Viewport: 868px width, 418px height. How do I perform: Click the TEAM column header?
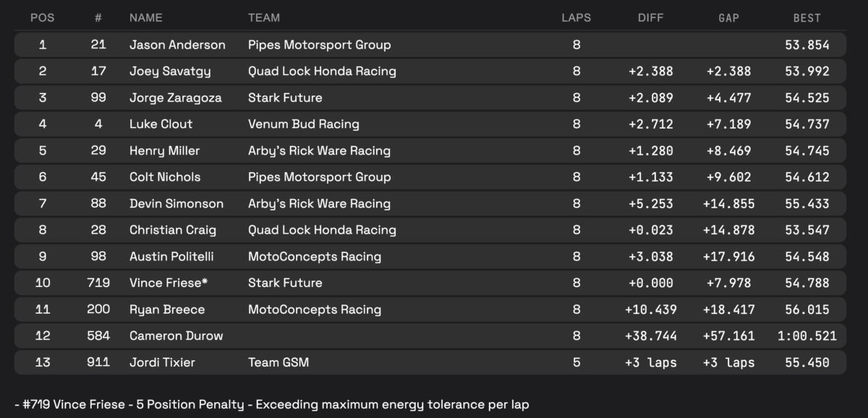click(x=264, y=17)
